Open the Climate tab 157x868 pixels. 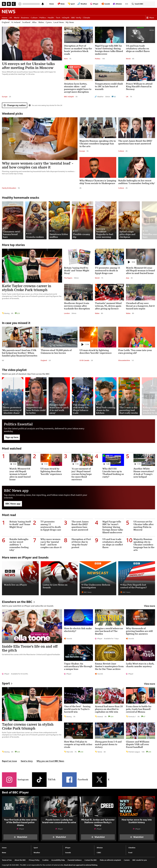86,18
